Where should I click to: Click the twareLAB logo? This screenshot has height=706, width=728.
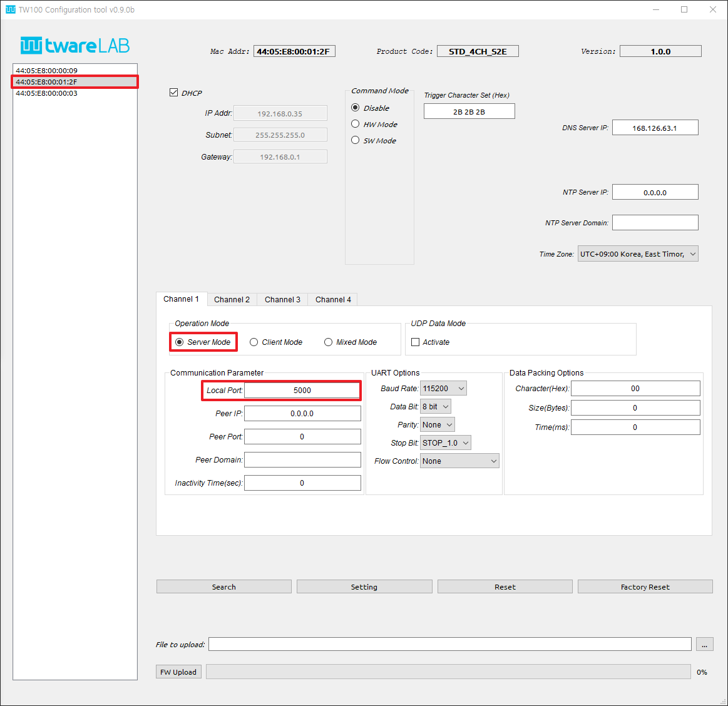(74, 45)
